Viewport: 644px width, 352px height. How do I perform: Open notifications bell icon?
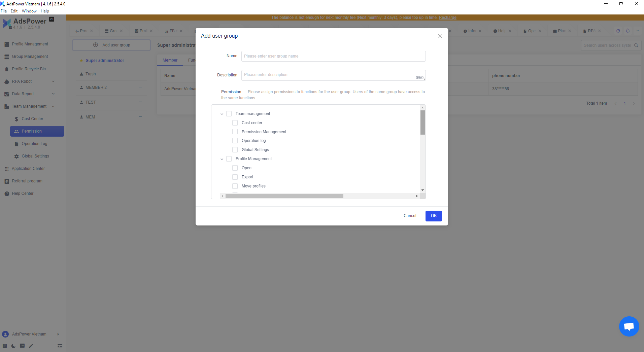628,31
